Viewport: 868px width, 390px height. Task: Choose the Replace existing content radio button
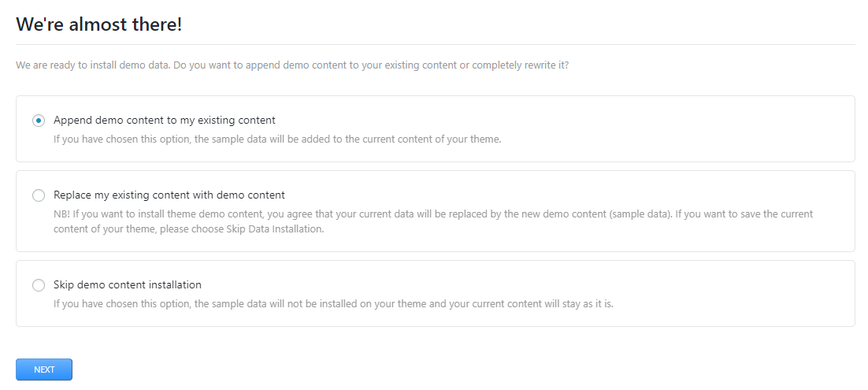pyautogui.click(x=39, y=195)
